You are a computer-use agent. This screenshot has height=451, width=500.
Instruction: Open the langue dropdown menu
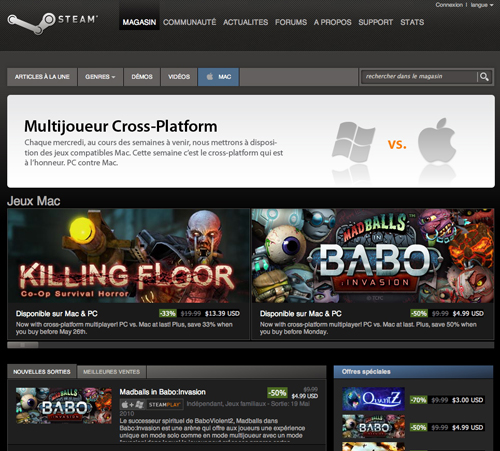tap(482, 5)
